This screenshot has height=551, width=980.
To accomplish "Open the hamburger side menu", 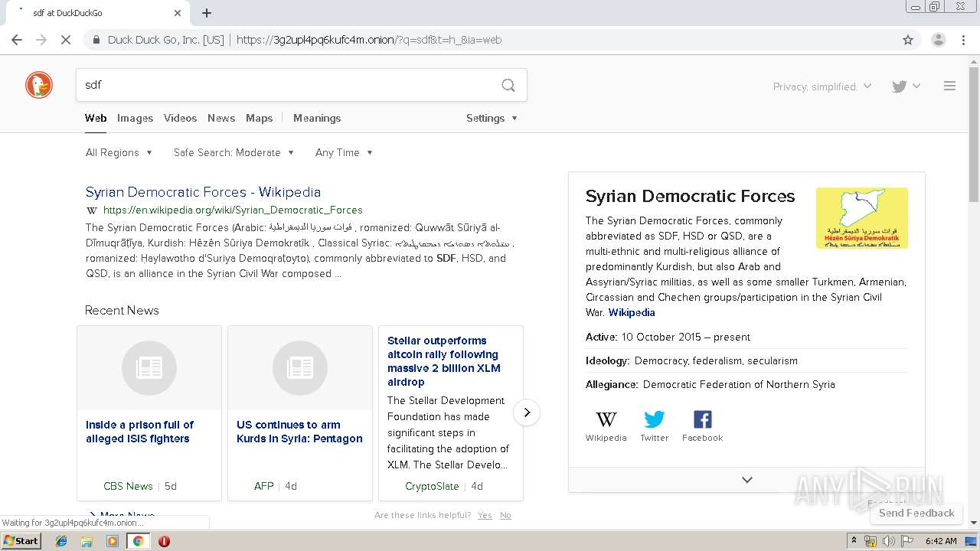I will [949, 86].
